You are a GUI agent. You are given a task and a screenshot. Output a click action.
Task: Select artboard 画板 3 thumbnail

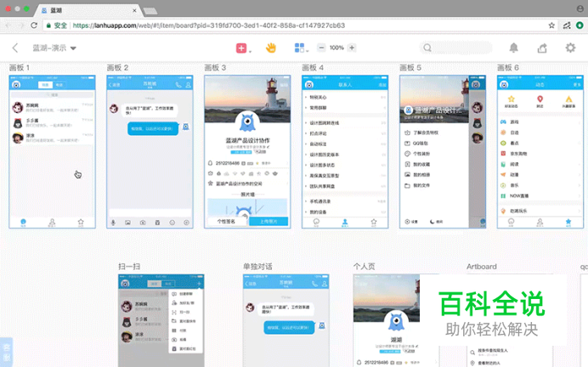[x=247, y=151]
